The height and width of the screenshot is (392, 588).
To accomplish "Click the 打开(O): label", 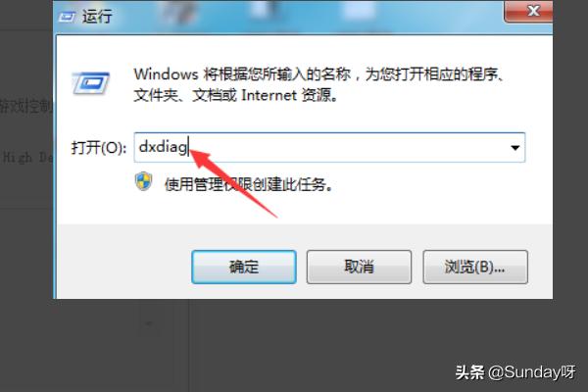I will (99, 148).
